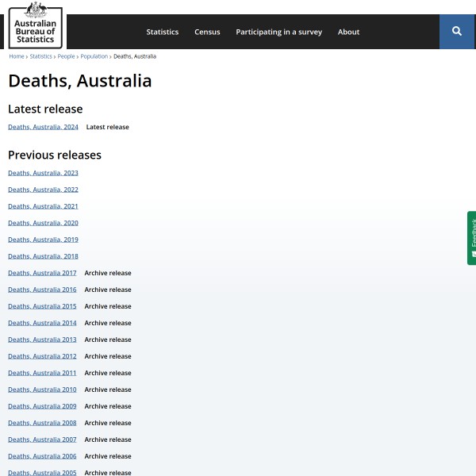Open archived Deaths, Australia 2010 release
476x476 pixels.
tap(42, 390)
